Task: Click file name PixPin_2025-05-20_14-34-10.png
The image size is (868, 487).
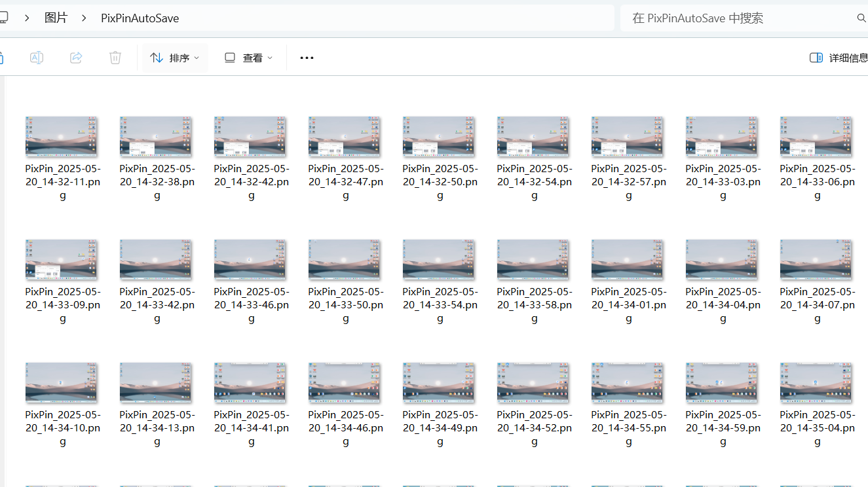Action: coord(63,428)
